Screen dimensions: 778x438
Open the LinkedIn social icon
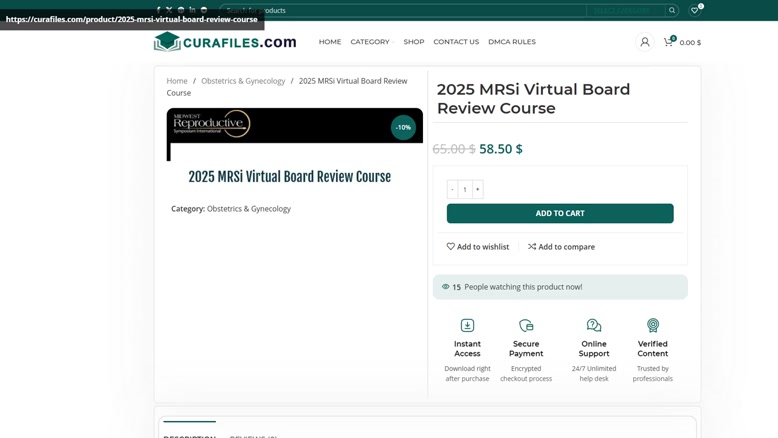coord(193,10)
